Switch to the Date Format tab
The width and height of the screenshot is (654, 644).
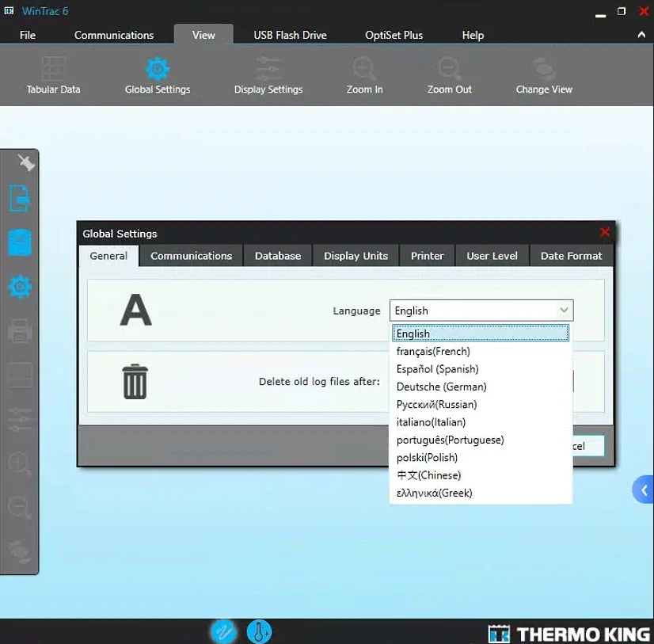click(x=571, y=256)
